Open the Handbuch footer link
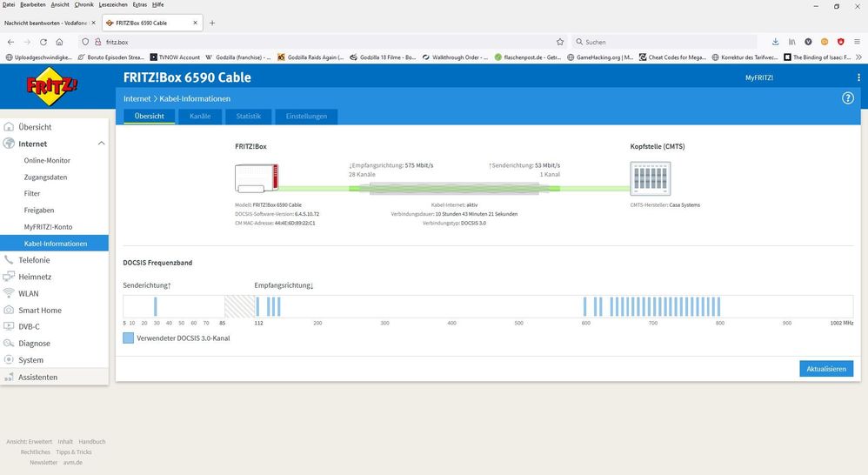 pos(92,442)
